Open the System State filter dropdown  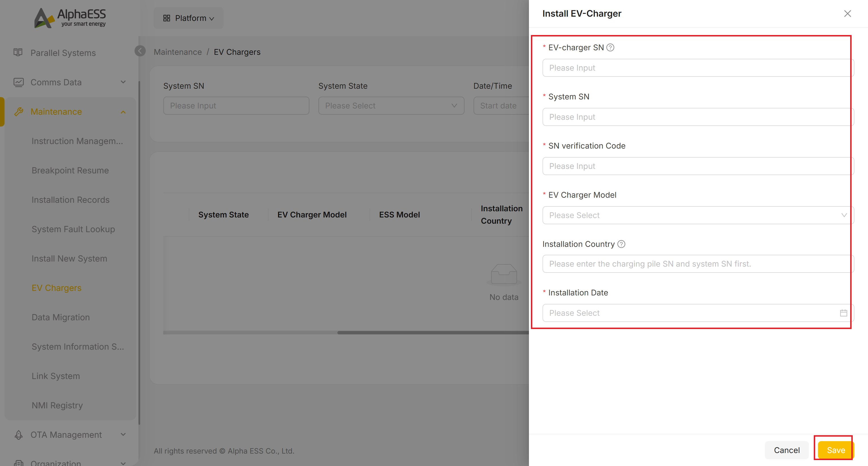(391, 106)
